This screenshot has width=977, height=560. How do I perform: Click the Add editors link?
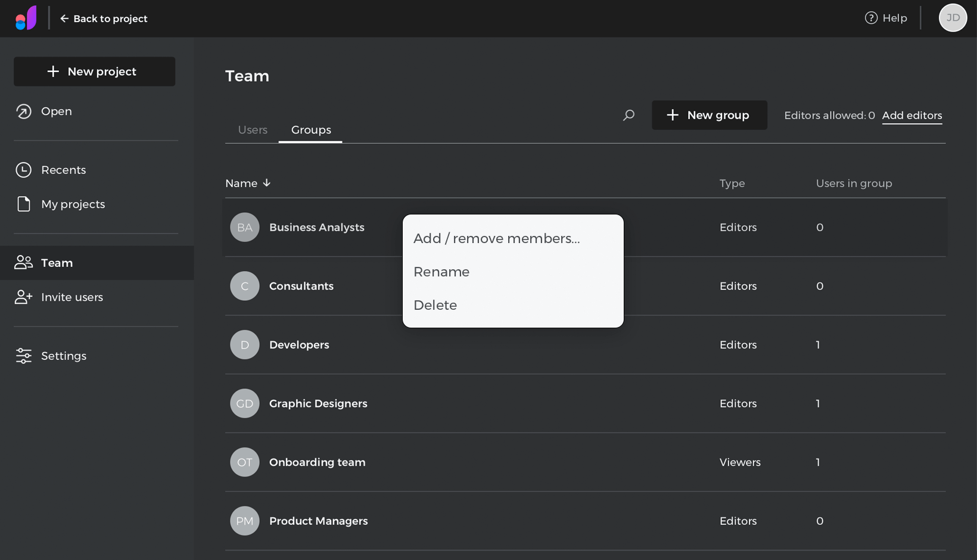coord(912,116)
